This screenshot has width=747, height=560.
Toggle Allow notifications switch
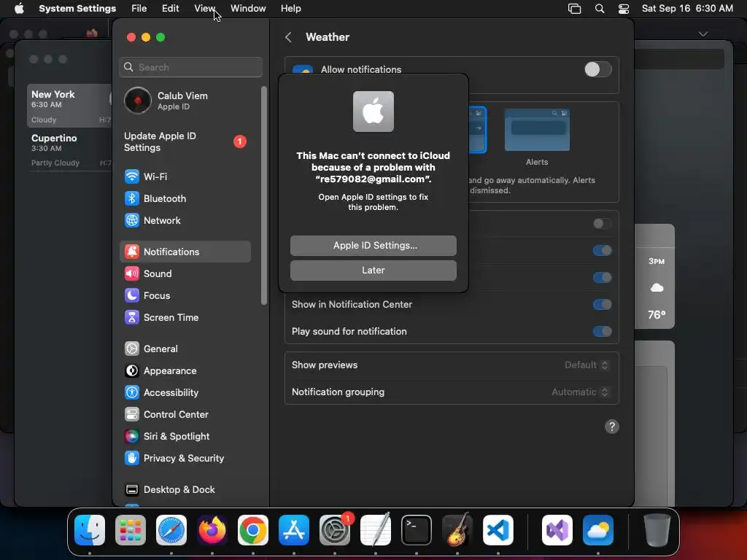coord(598,69)
